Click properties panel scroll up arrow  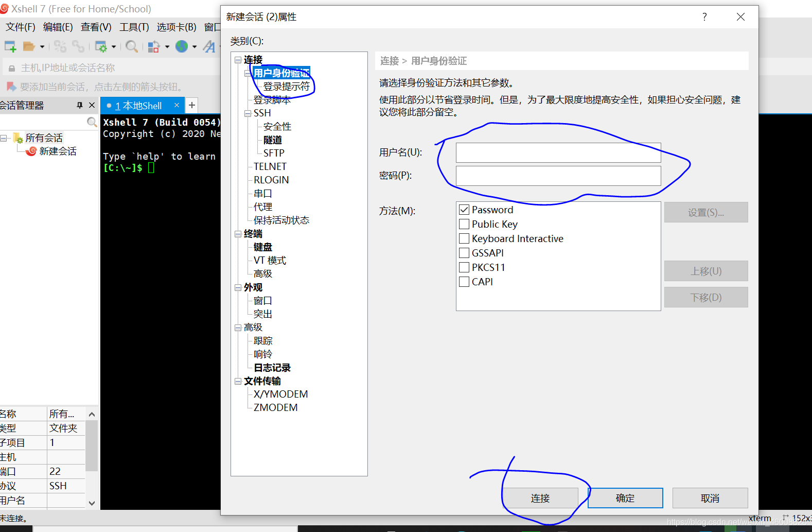pyautogui.click(x=92, y=414)
